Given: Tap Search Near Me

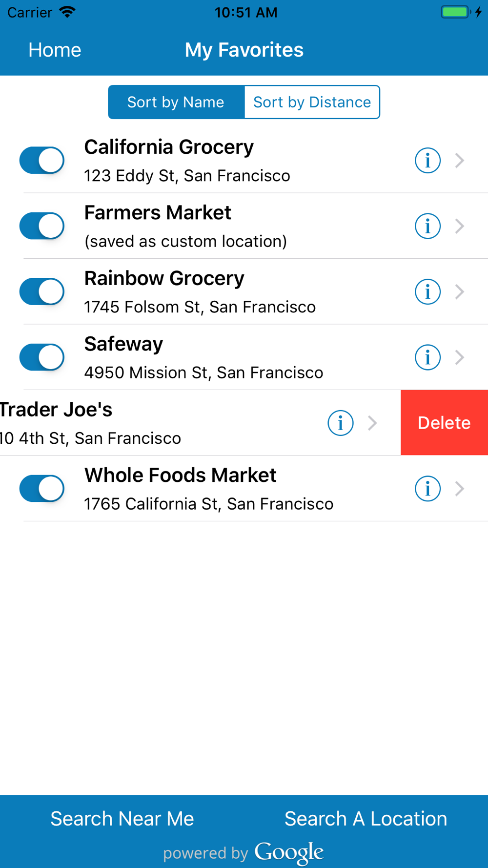Looking at the screenshot, I should pos(122,819).
